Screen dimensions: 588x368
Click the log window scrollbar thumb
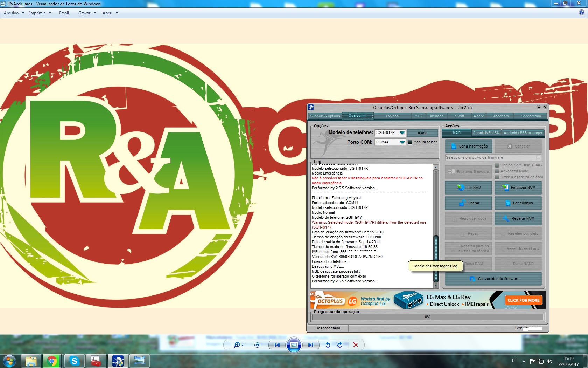tap(436, 258)
